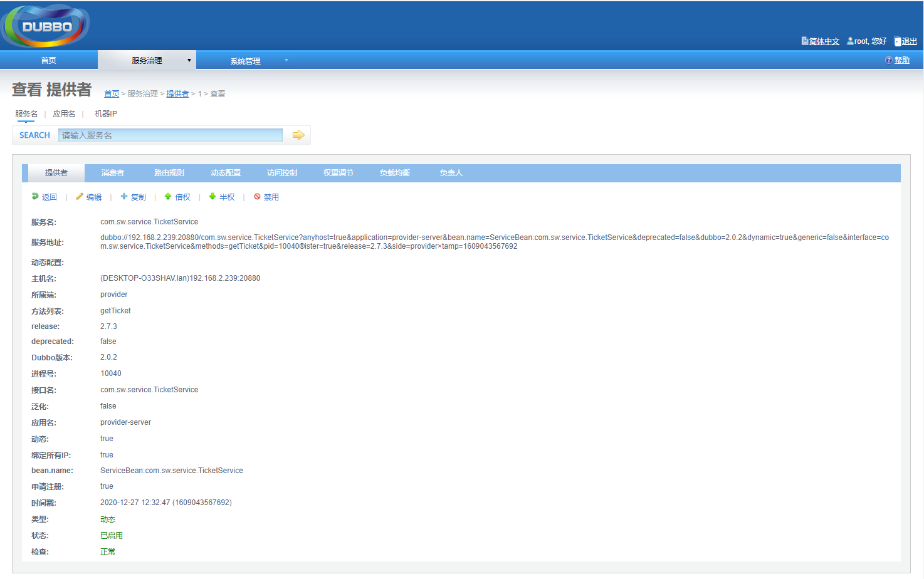This screenshot has width=924, height=579.
Task: Click the 复制 link
Action: 139,197
